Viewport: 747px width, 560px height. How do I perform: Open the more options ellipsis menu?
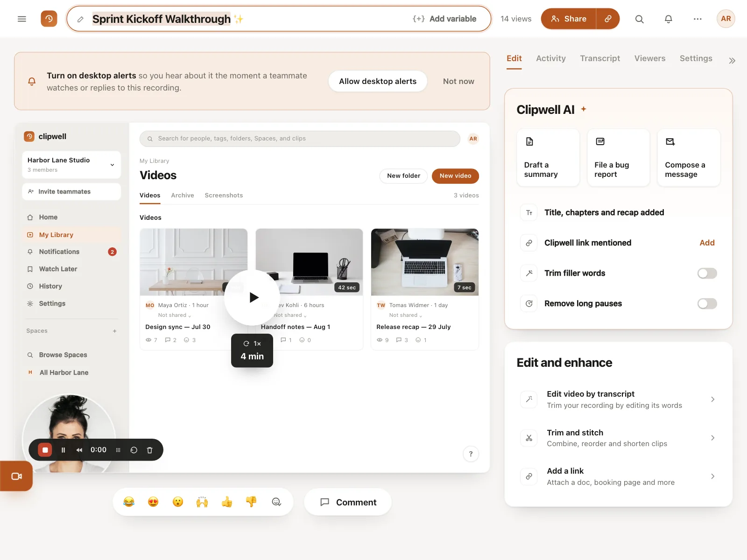coord(698,19)
